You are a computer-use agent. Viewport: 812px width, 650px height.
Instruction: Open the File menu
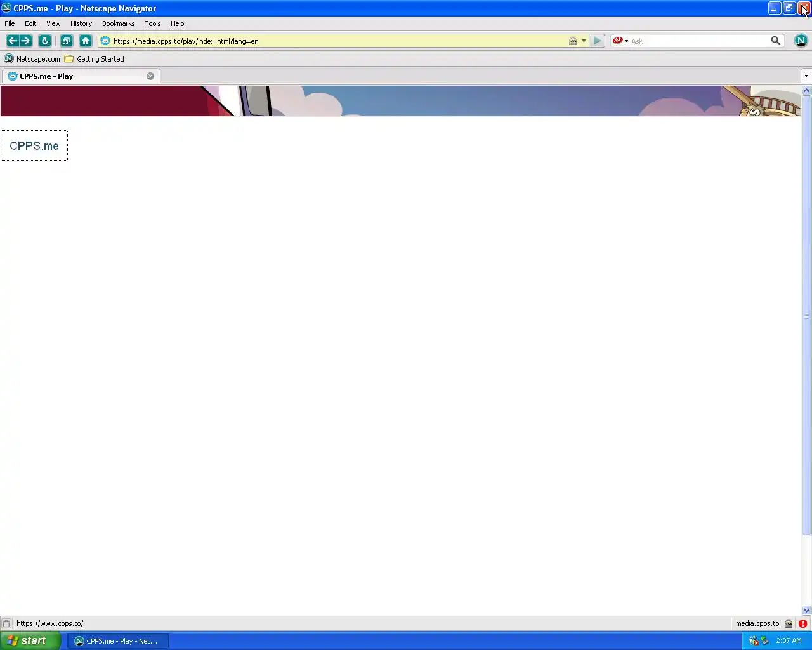point(10,23)
